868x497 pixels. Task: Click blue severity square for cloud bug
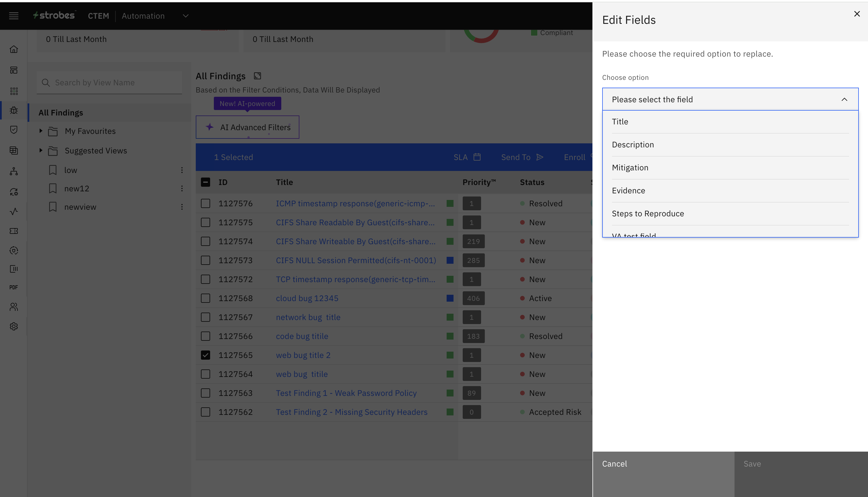coord(450,298)
